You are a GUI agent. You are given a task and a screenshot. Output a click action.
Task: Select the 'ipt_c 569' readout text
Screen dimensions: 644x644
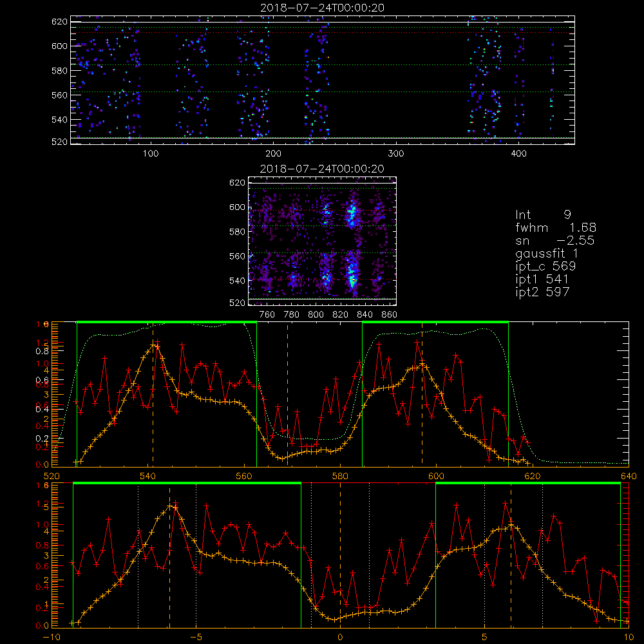[x=545, y=267]
